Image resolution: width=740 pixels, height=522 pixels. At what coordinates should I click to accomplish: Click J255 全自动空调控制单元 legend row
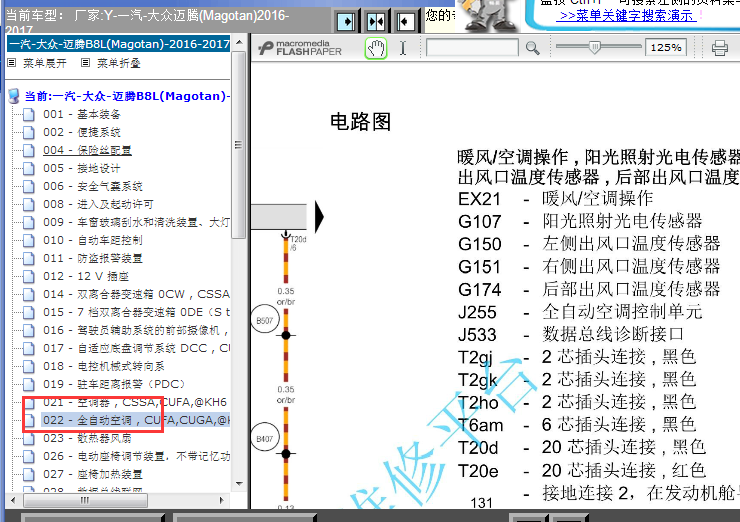coord(580,312)
